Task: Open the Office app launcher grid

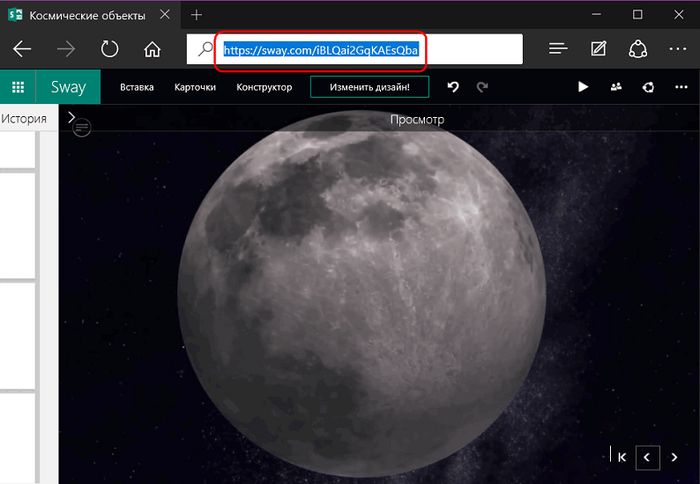Action: (17, 87)
